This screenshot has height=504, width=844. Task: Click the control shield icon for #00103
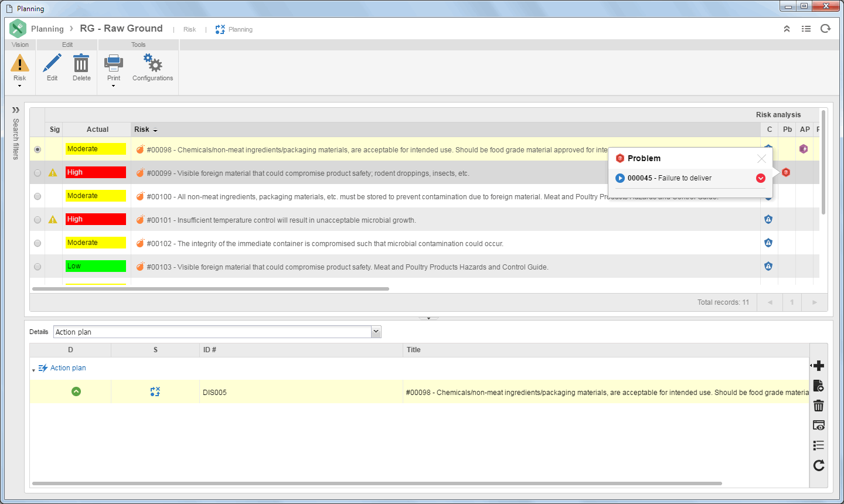pos(768,266)
